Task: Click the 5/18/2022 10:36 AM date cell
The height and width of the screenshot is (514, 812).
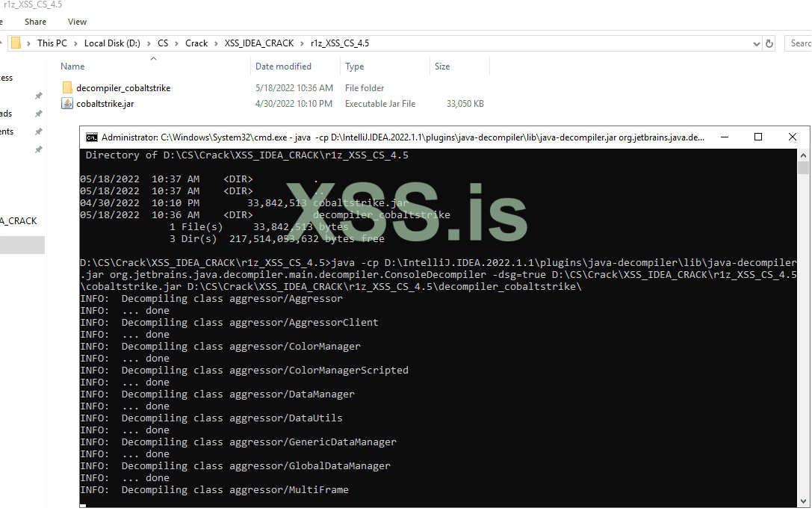Action: point(294,88)
